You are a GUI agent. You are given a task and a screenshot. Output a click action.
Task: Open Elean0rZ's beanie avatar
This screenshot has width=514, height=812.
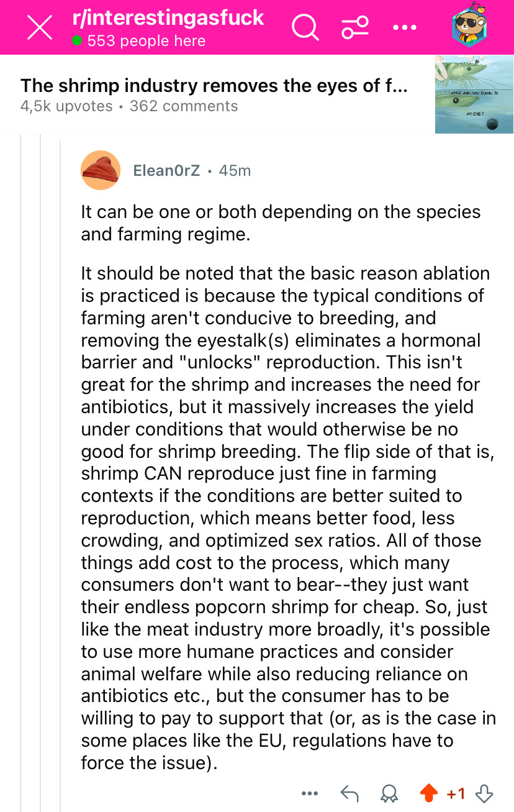click(101, 170)
